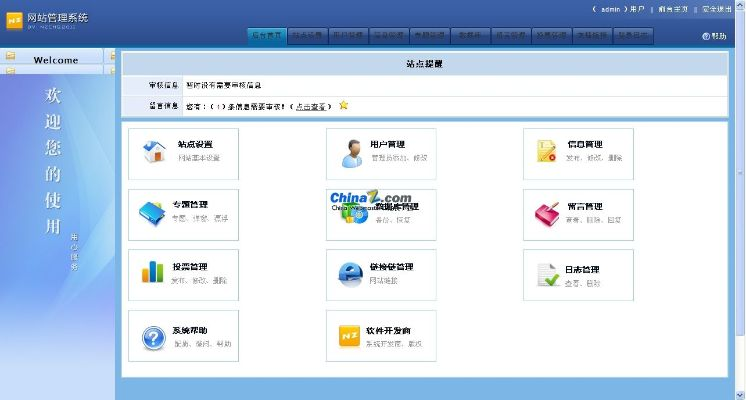Viewport: 746px width, 400px height.
Task: Select the first highlighted top navigation tab
Action: click(x=267, y=35)
